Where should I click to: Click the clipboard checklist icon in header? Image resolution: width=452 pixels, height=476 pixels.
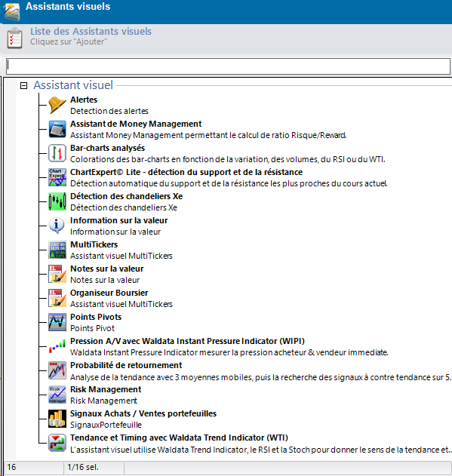(14, 38)
